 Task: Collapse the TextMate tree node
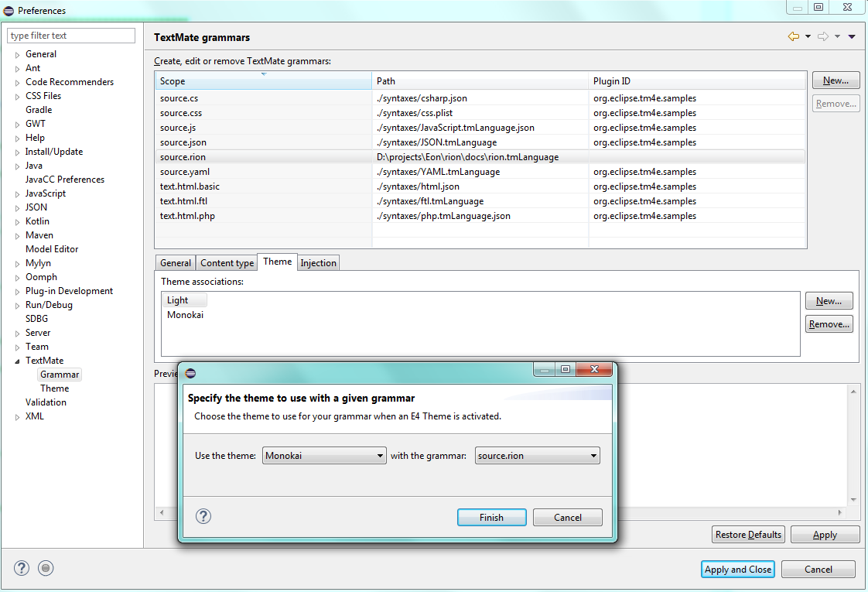coord(18,360)
